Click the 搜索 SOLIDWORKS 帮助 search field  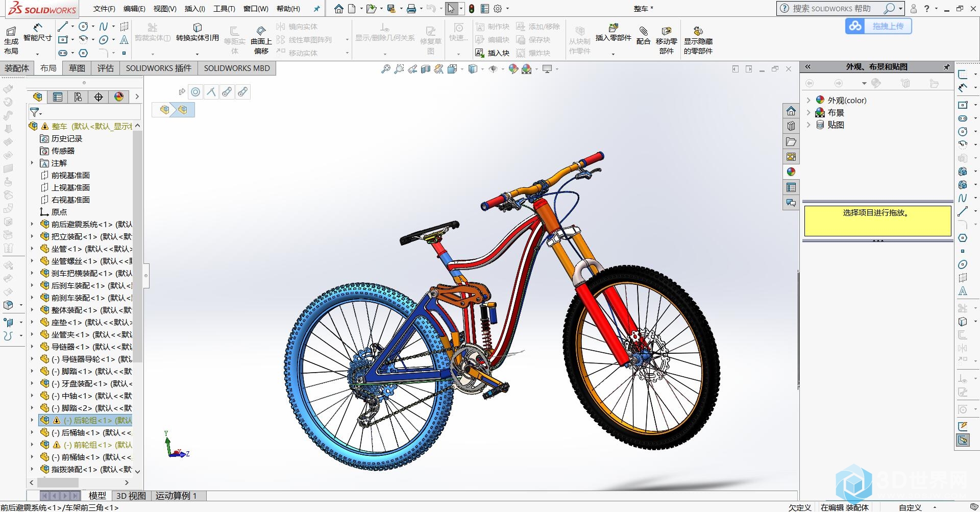pyautogui.click(x=835, y=9)
